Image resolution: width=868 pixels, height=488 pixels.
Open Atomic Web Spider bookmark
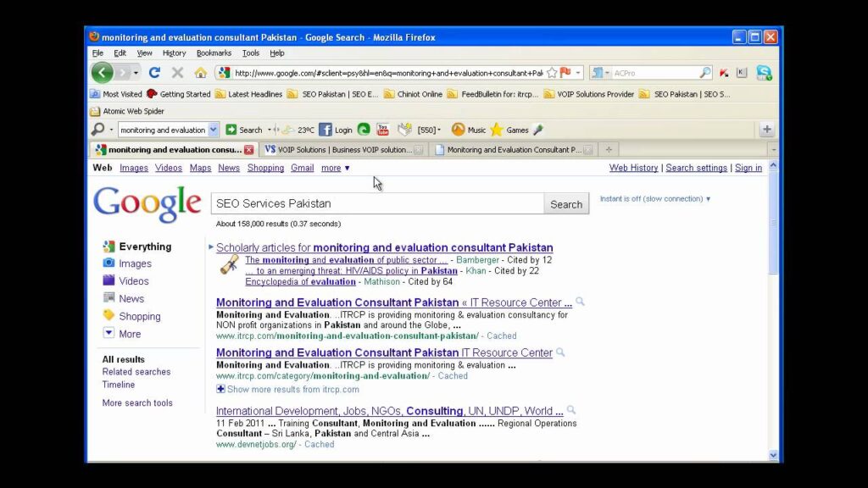tap(127, 111)
